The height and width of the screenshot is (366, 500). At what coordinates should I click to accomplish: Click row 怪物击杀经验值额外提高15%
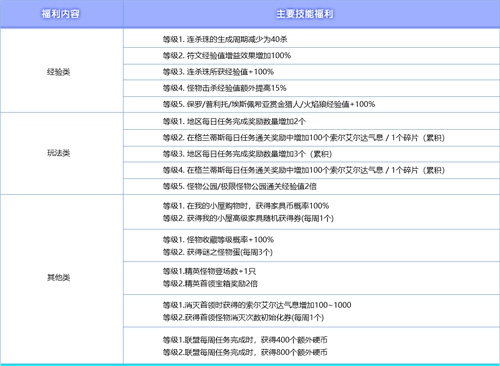pyautogui.click(x=311, y=88)
